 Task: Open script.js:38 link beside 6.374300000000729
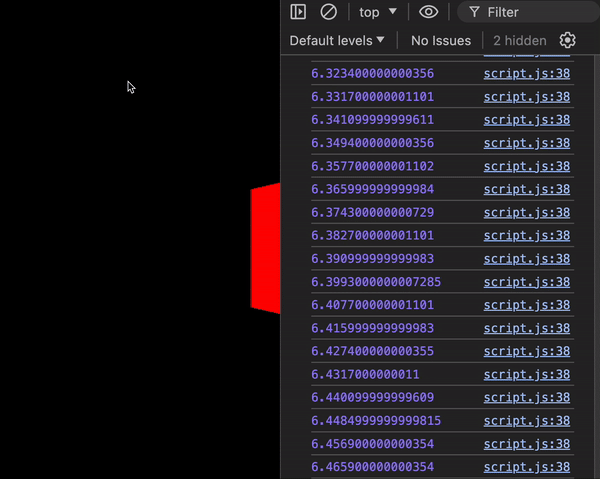point(527,212)
